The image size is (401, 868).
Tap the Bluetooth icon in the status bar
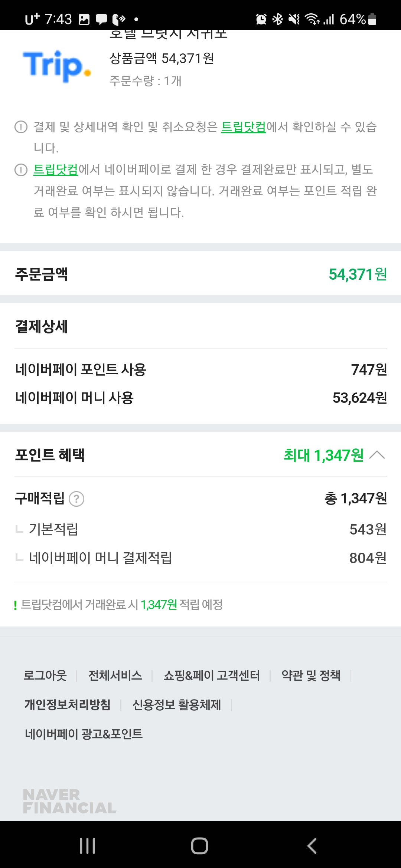pos(277,19)
